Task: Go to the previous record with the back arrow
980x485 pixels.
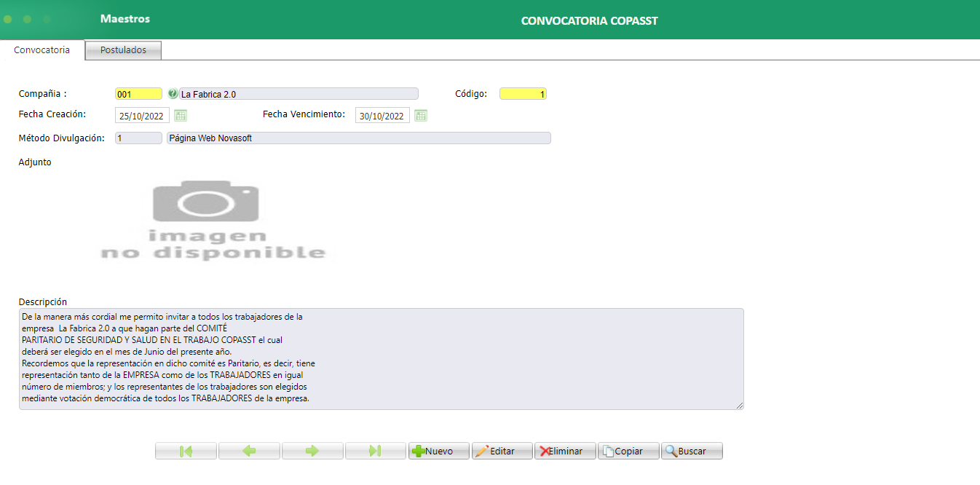Action: point(249,450)
